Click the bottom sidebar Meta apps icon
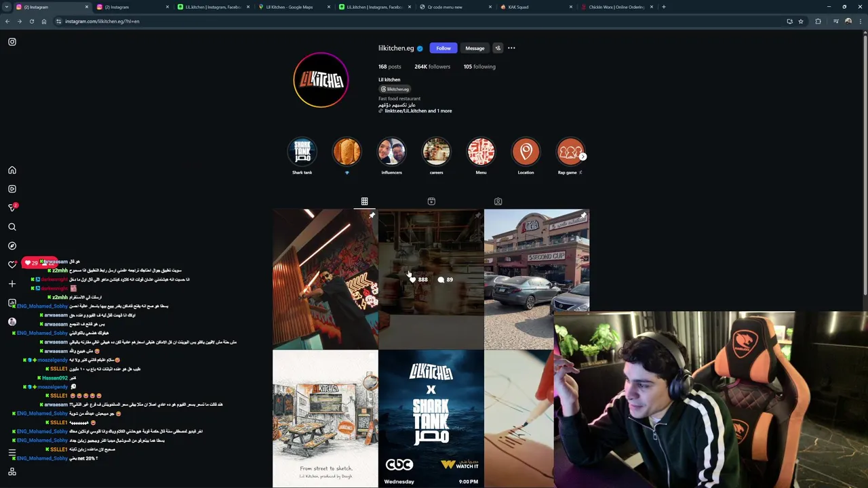Viewport: 868px width, 488px height. pos(12,472)
